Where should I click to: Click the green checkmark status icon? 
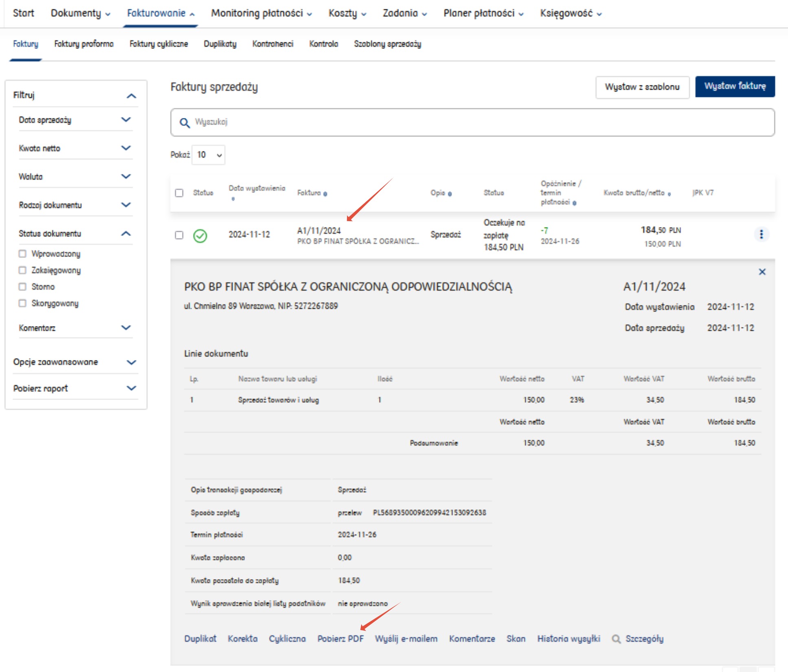(x=200, y=236)
